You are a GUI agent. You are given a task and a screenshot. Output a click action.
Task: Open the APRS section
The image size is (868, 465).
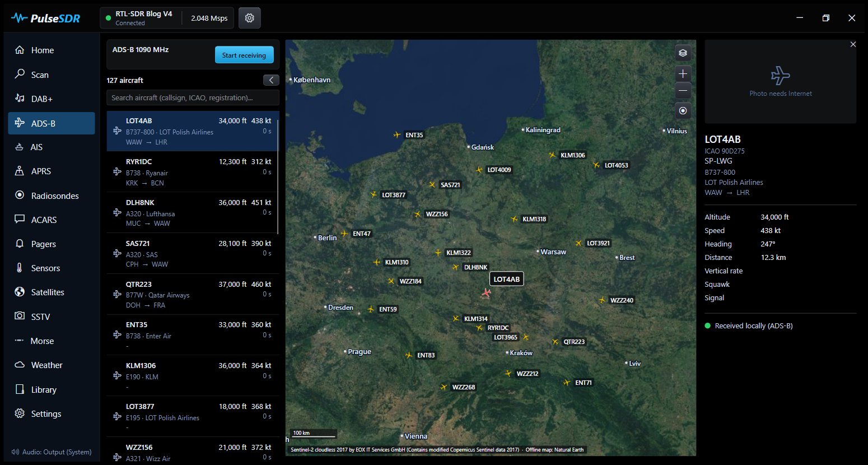point(52,171)
